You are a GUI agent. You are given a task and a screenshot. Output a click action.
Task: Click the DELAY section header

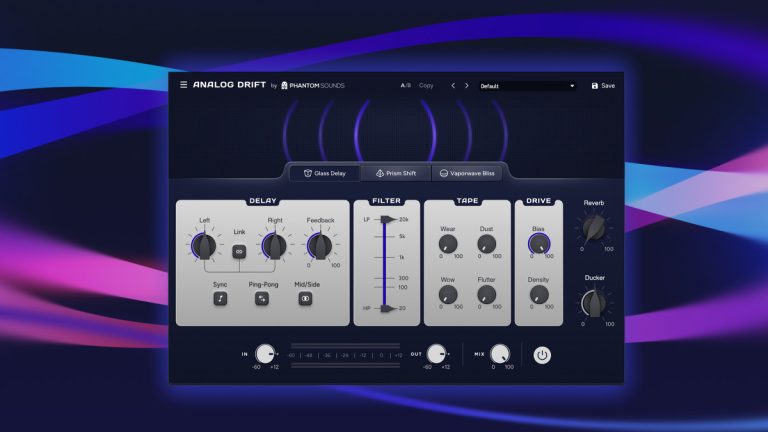pos(263,201)
